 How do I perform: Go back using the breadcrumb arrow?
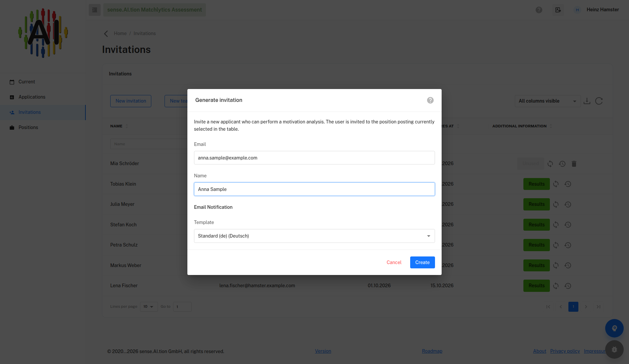(x=106, y=33)
